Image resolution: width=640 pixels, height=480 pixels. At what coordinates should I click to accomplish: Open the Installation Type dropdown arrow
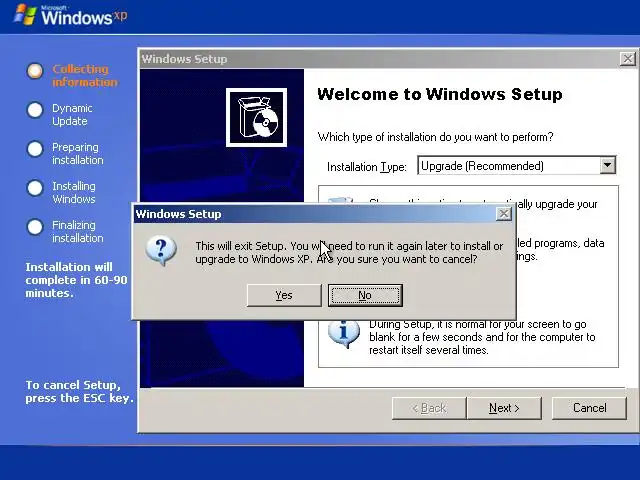(x=608, y=165)
